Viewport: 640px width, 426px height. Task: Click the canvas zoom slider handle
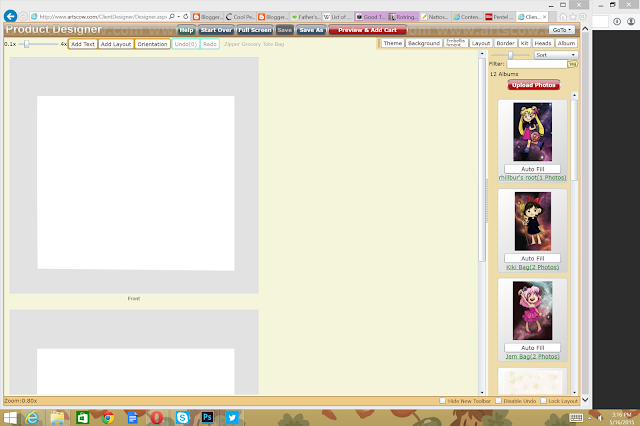click(x=27, y=44)
